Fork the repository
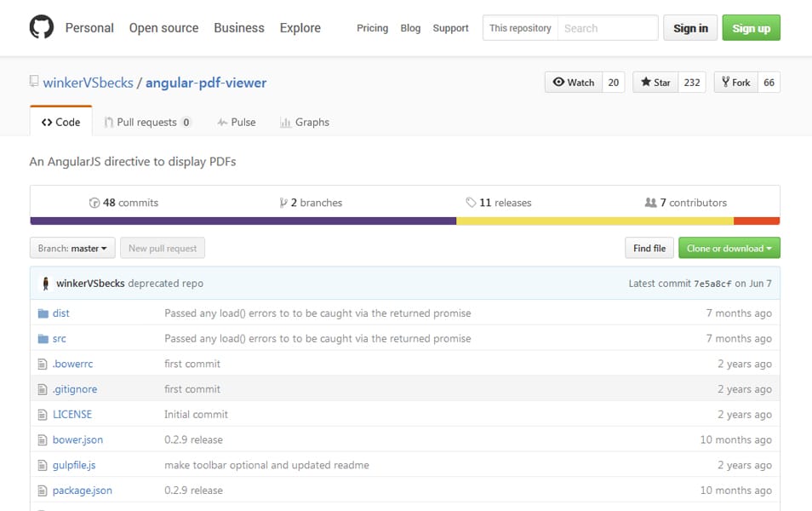The height and width of the screenshot is (511, 812). point(736,83)
